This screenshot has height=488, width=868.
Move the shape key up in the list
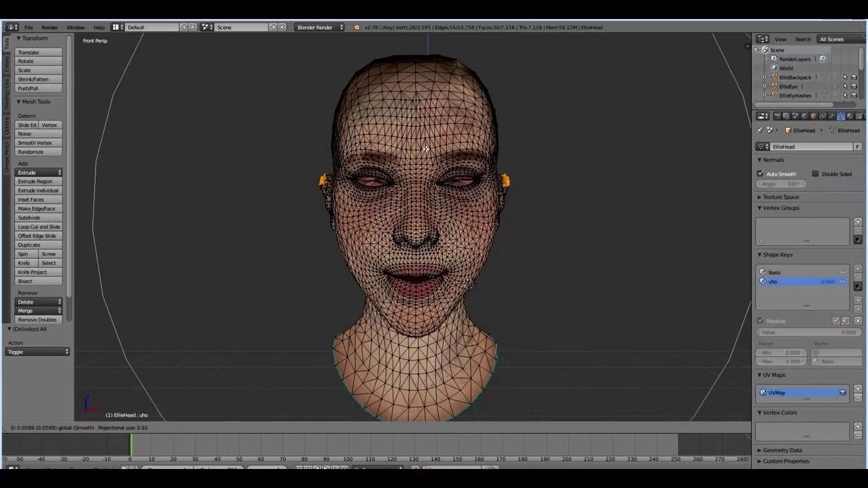tap(858, 300)
